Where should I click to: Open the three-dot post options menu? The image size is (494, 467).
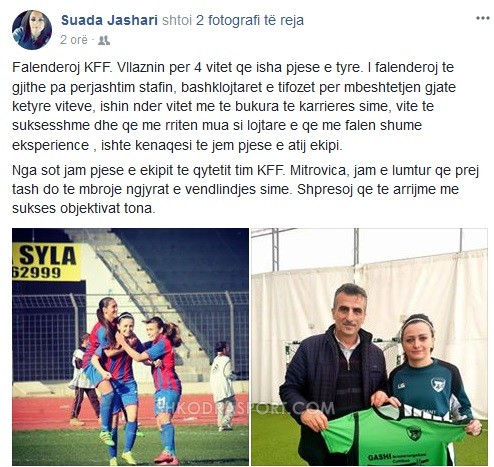(x=482, y=18)
